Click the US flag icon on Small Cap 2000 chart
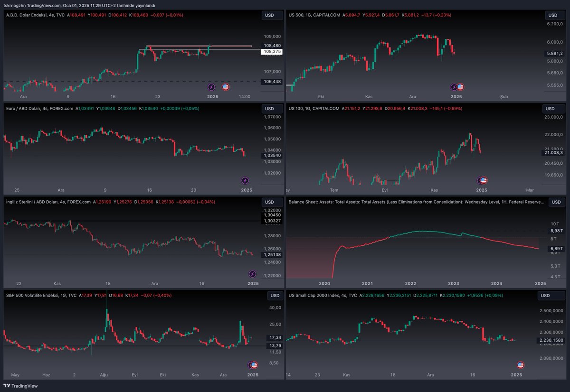The image size is (570, 392). [x=520, y=365]
